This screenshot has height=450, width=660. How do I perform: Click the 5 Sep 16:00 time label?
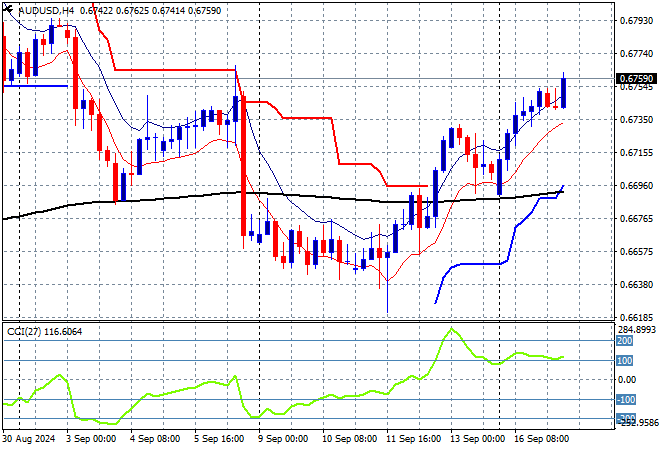[219, 439]
